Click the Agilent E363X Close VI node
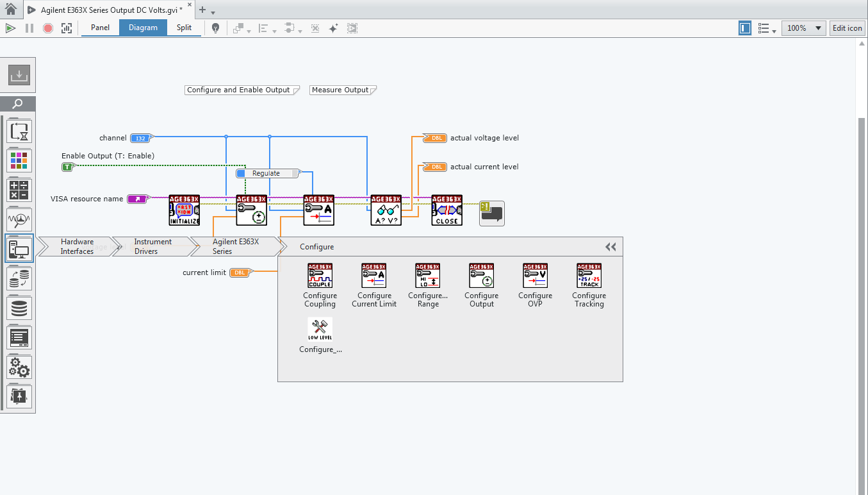868x495 pixels. (446, 210)
